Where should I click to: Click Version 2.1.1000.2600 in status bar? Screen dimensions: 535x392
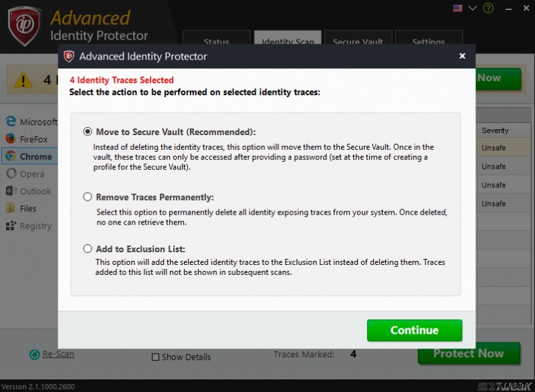tap(38, 387)
